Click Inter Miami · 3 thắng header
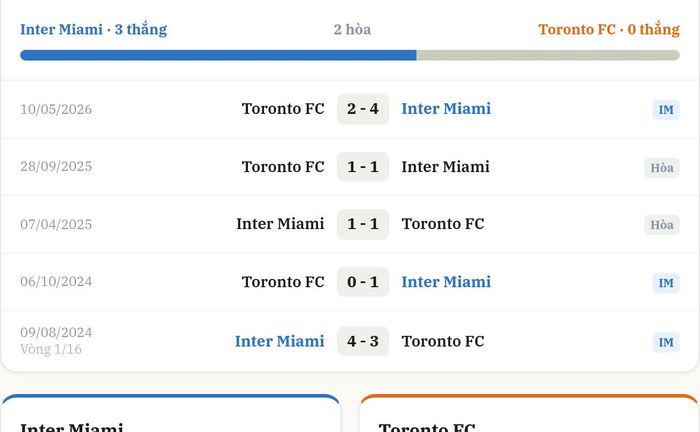This screenshot has height=432, width=700. (x=93, y=29)
